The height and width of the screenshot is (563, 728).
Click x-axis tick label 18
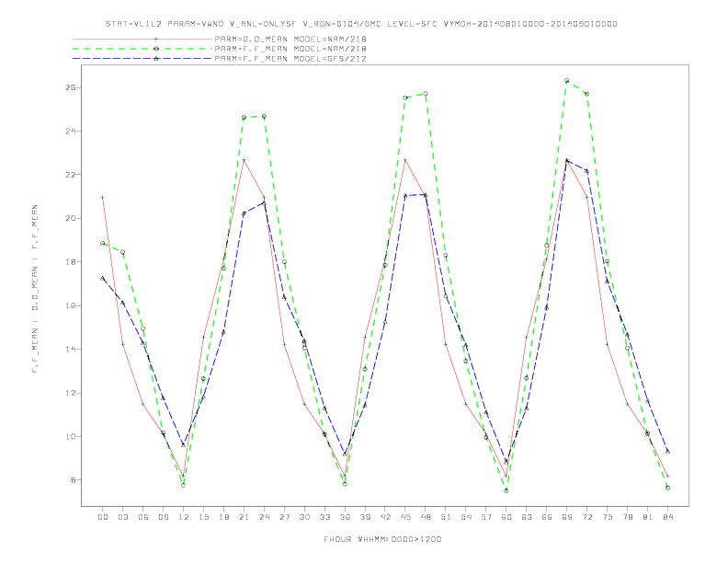[x=223, y=517]
